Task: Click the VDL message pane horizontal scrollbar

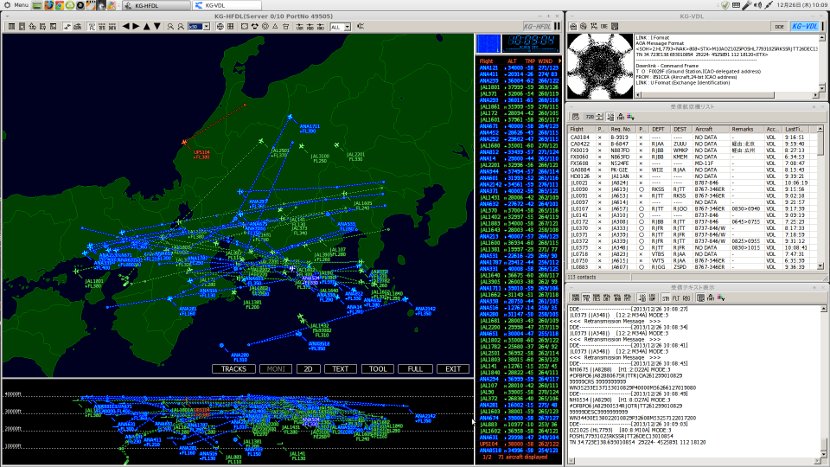Action: [x=727, y=95]
